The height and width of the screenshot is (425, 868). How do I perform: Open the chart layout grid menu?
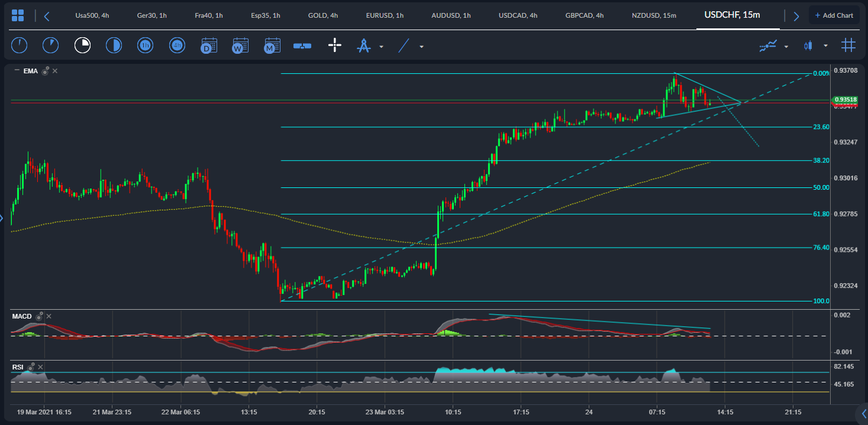point(18,15)
